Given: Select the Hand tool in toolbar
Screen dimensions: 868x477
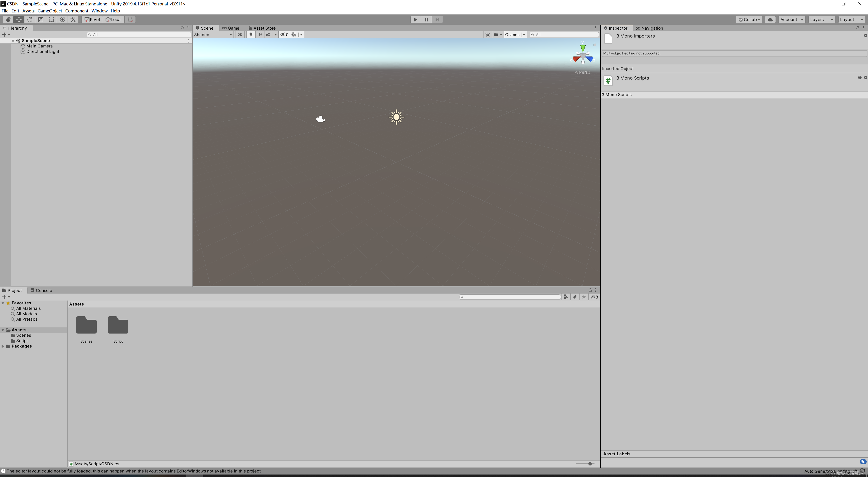Looking at the screenshot, I should pos(8,19).
